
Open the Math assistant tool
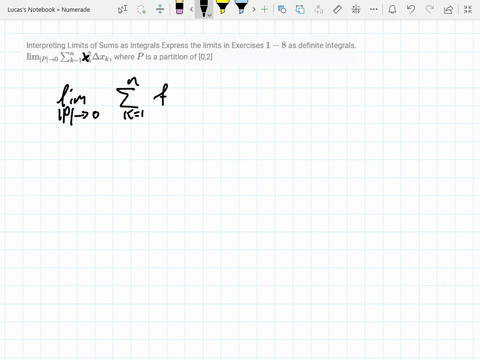[x=356, y=9]
